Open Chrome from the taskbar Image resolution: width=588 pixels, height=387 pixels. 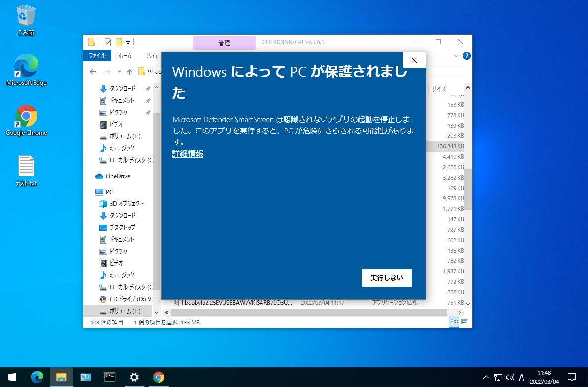coord(158,377)
